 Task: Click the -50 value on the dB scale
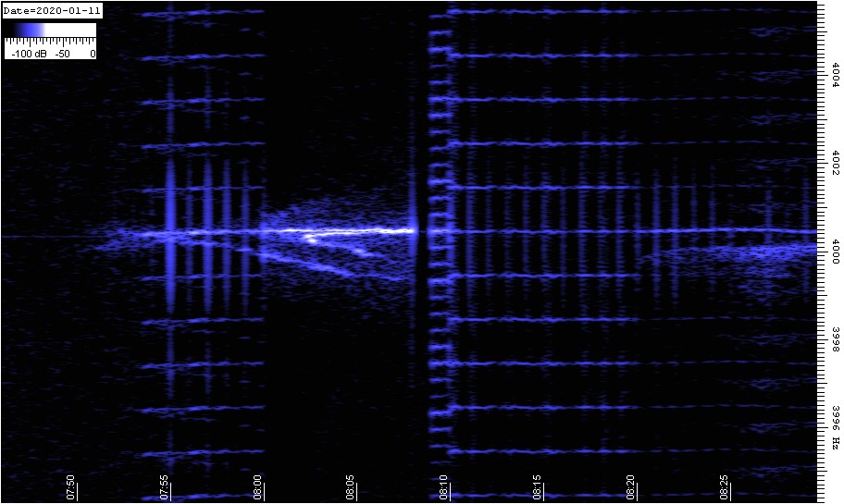[x=62, y=54]
